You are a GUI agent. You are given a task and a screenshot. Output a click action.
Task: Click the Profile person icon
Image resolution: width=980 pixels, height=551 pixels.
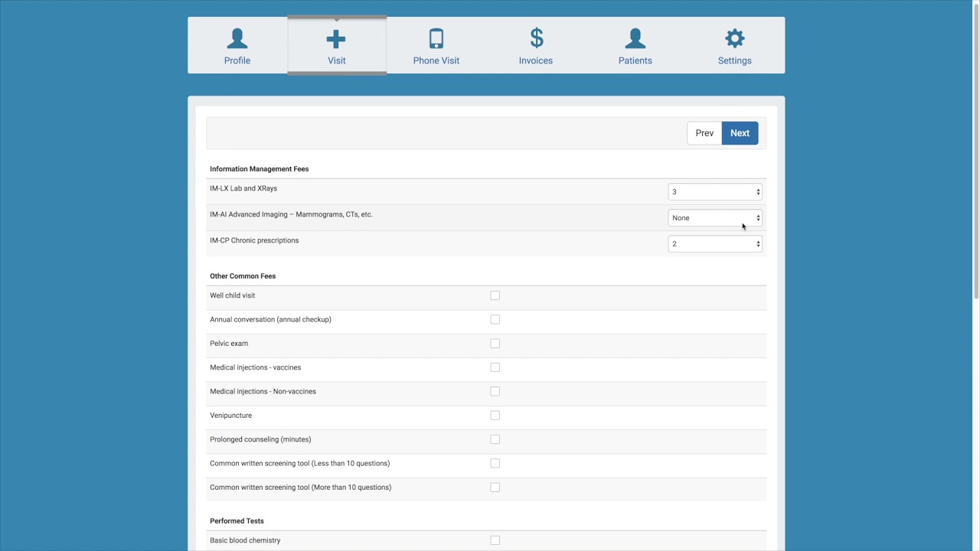pos(237,38)
